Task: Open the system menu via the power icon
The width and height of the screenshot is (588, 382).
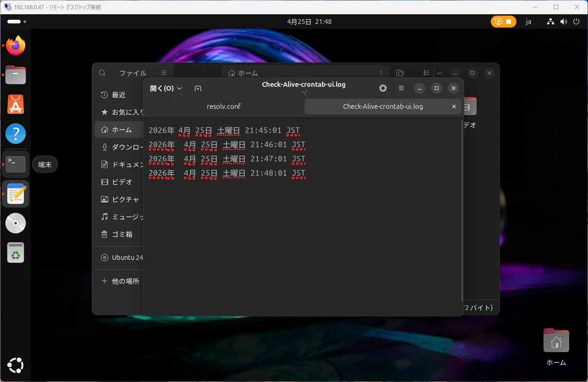Action: [x=577, y=22]
